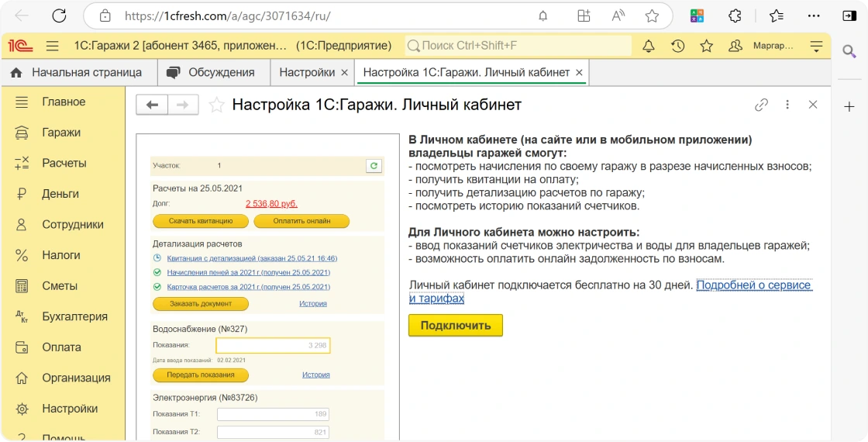Open 1C notifications bell
The height and width of the screenshot is (442, 868).
click(648, 46)
